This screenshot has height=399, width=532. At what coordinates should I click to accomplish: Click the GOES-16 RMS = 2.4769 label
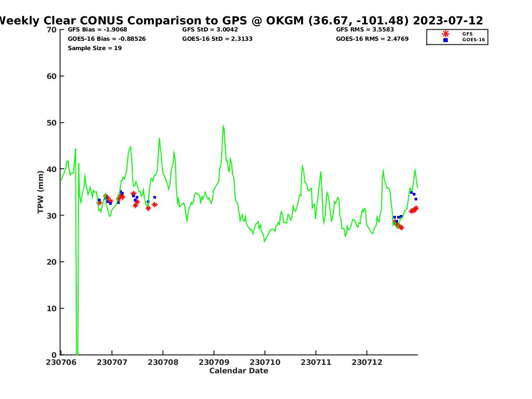coord(372,39)
